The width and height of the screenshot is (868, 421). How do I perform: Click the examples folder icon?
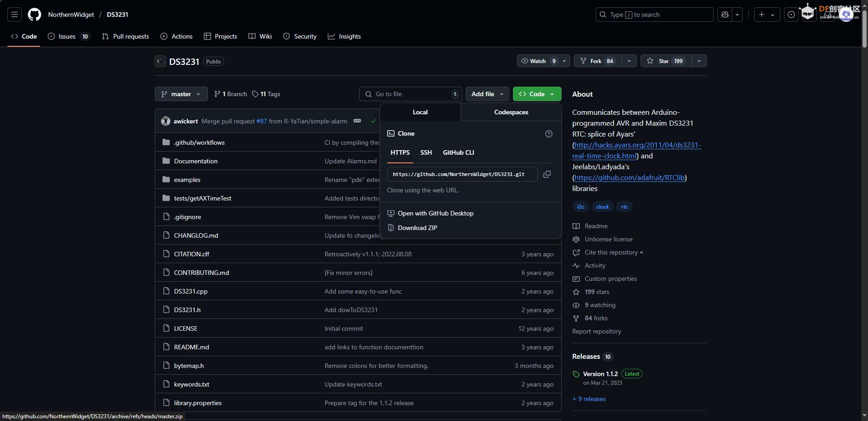tap(166, 180)
